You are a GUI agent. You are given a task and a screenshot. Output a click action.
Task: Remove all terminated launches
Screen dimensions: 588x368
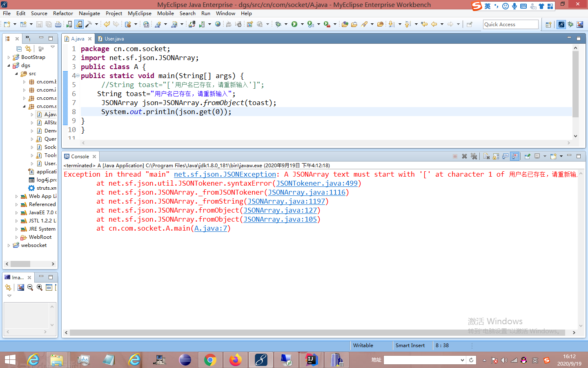474,156
